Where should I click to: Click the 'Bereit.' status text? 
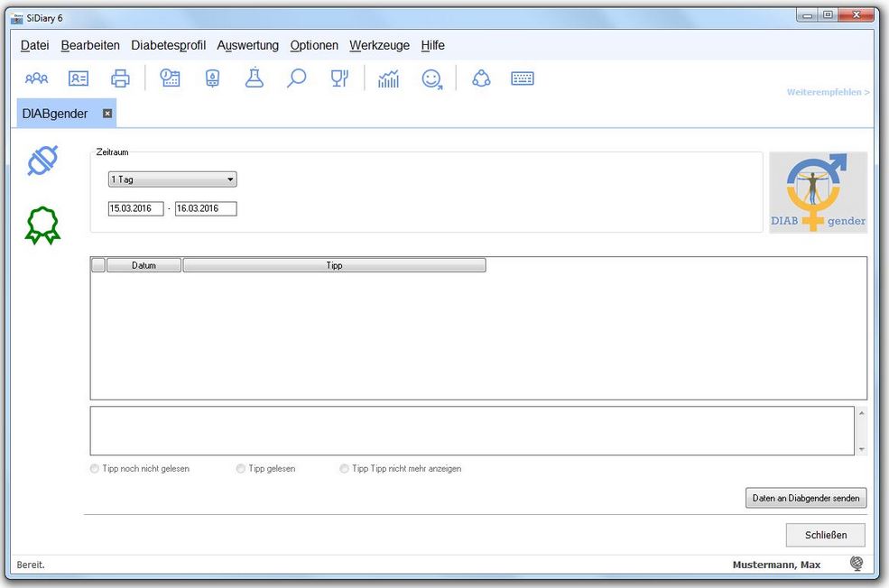point(31,565)
